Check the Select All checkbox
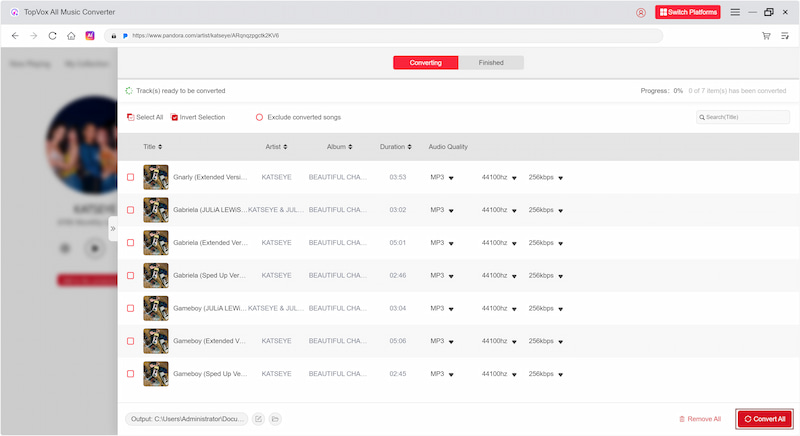This screenshot has width=800, height=436. point(130,117)
